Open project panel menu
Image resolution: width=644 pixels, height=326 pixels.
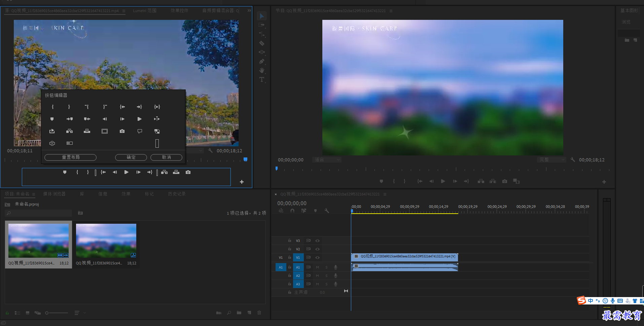34,194
